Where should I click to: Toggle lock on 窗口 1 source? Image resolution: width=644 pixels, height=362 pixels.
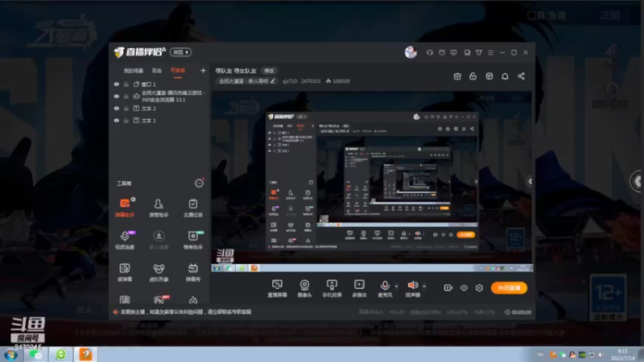click(126, 84)
